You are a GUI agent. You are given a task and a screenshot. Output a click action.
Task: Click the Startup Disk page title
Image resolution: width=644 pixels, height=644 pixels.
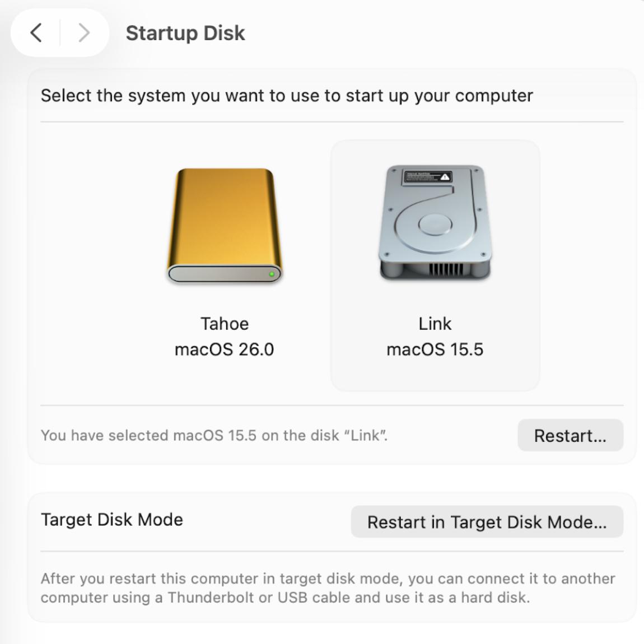coord(185,33)
